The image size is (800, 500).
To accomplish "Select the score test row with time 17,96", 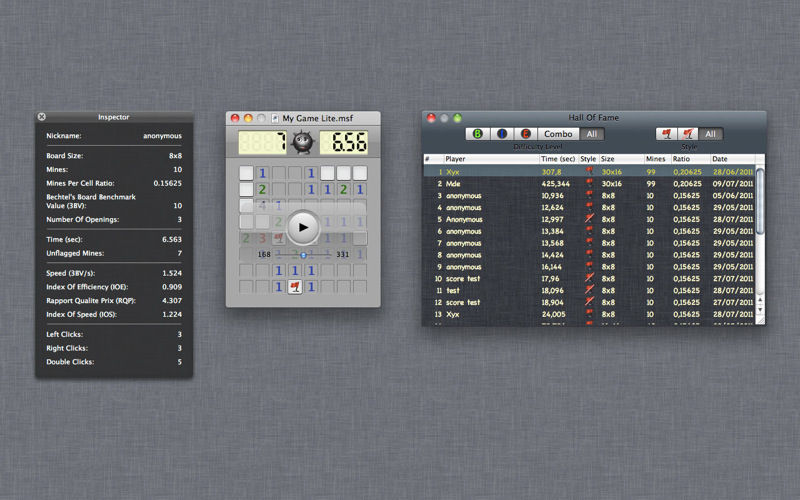I will [589, 279].
